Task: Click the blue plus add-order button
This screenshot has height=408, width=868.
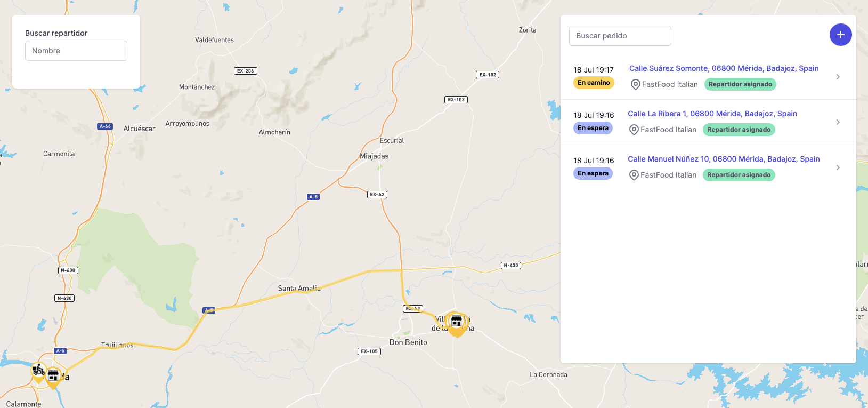Action: [840, 35]
